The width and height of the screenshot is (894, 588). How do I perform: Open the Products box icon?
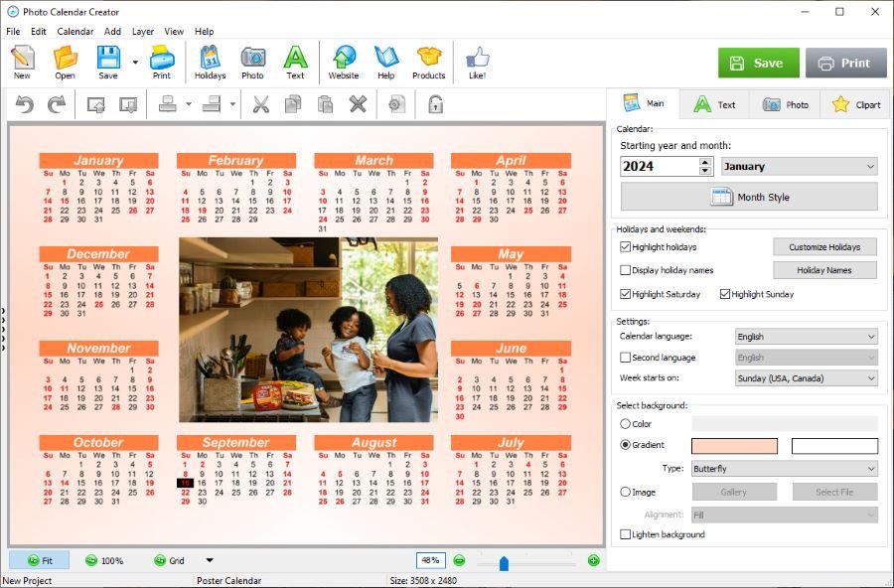pyautogui.click(x=429, y=63)
